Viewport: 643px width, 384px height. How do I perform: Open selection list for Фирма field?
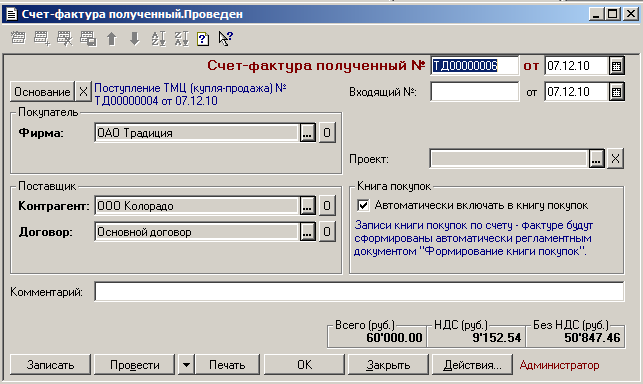[308, 133]
